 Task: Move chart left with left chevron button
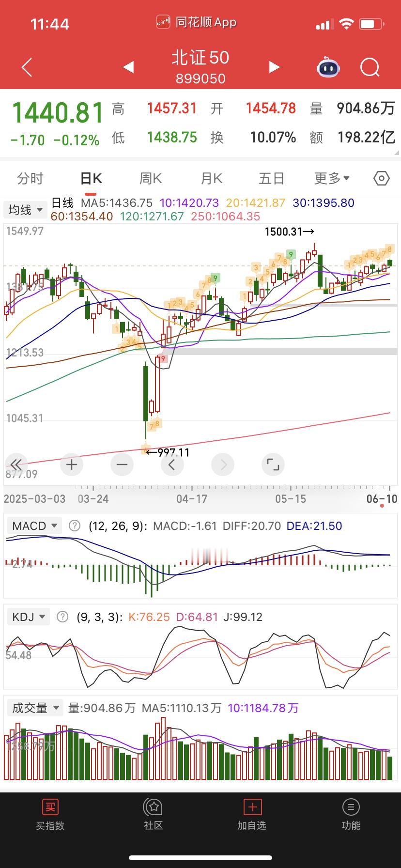click(x=172, y=465)
